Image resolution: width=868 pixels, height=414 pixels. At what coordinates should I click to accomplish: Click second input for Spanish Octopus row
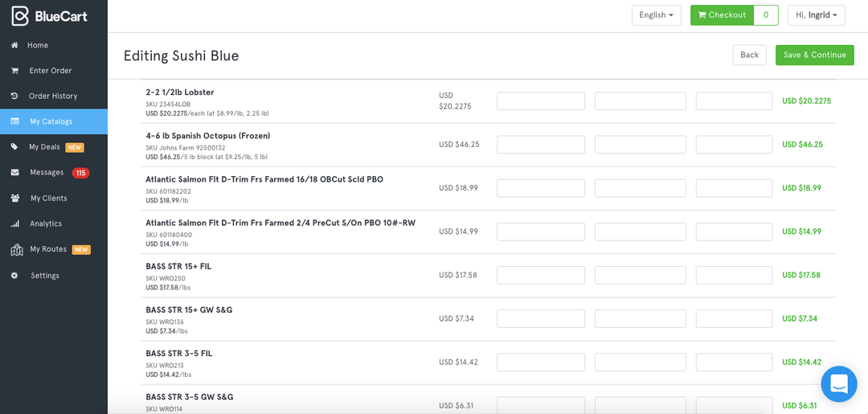pyautogui.click(x=641, y=145)
